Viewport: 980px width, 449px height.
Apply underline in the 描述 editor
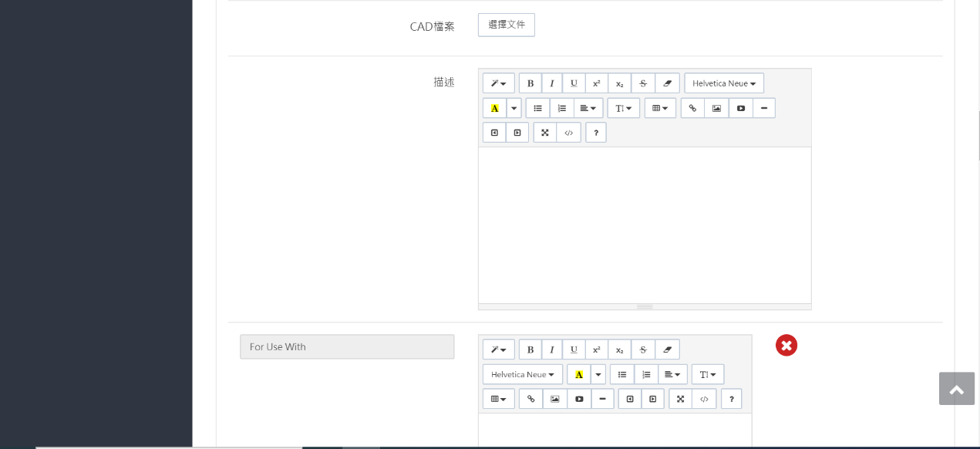point(574,83)
